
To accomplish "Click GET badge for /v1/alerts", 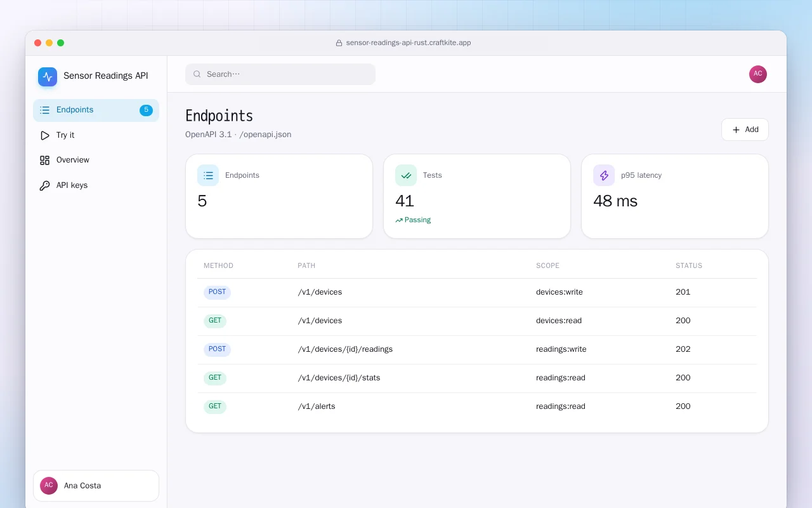I will click(x=215, y=406).
